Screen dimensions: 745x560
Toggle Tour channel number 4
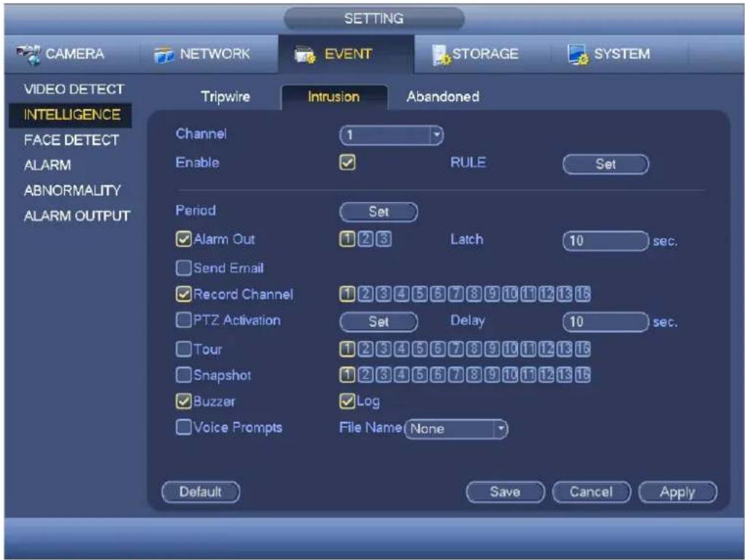point(402,349)
